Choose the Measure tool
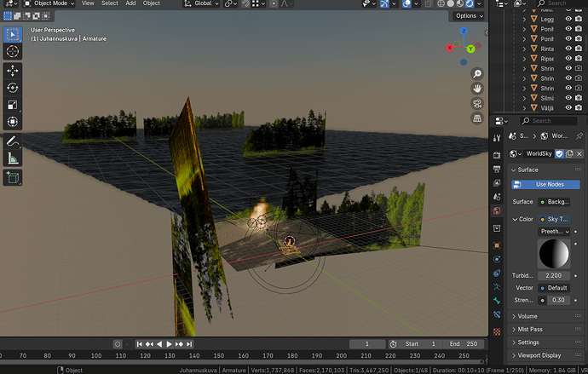The image size is (588, 374). coord(13,158)
